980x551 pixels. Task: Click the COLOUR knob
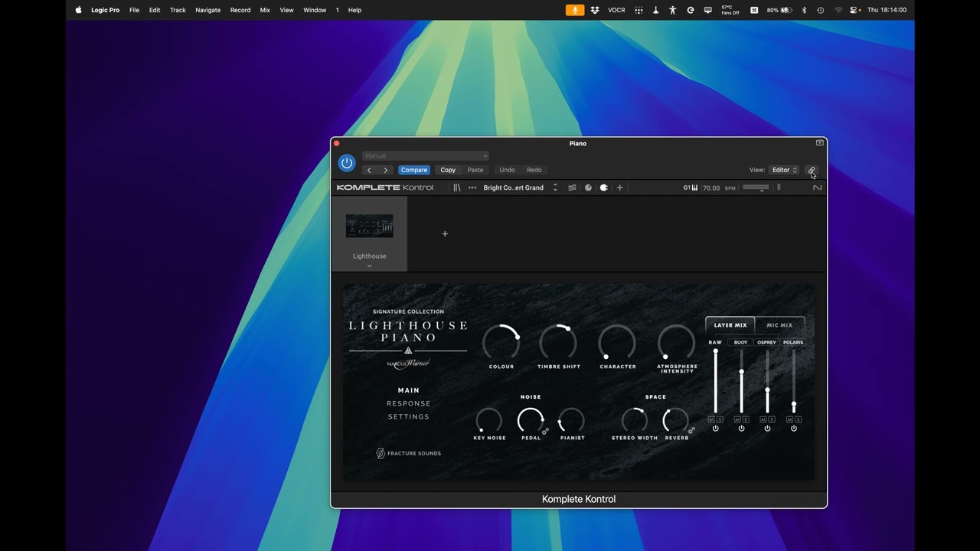coord(501,342)
